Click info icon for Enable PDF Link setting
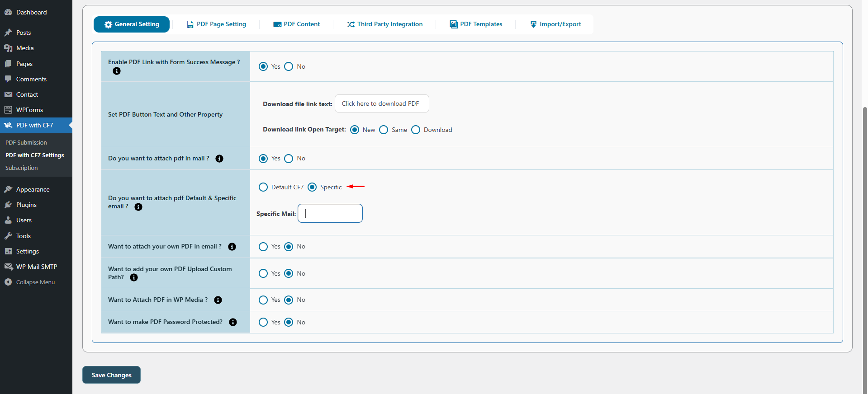Image resolution: width=868 pixels, height=394 pixels. pyautogui.click(x=117, y=71)
